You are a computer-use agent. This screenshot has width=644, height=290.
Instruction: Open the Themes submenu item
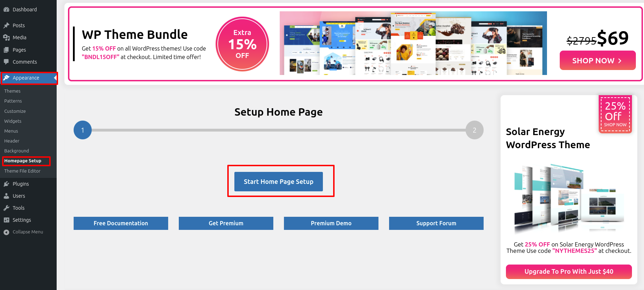click(12, 91)
